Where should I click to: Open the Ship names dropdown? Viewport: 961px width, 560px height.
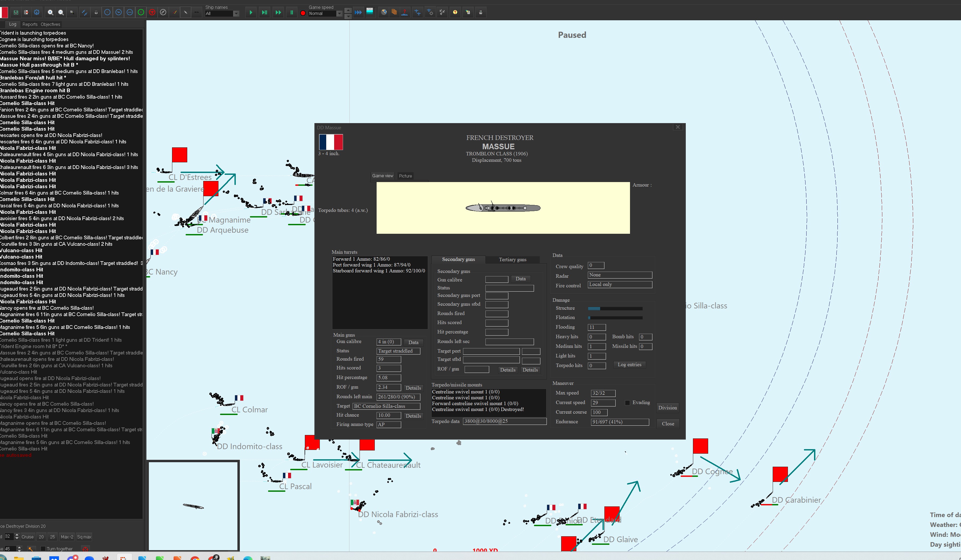[236, 14]
